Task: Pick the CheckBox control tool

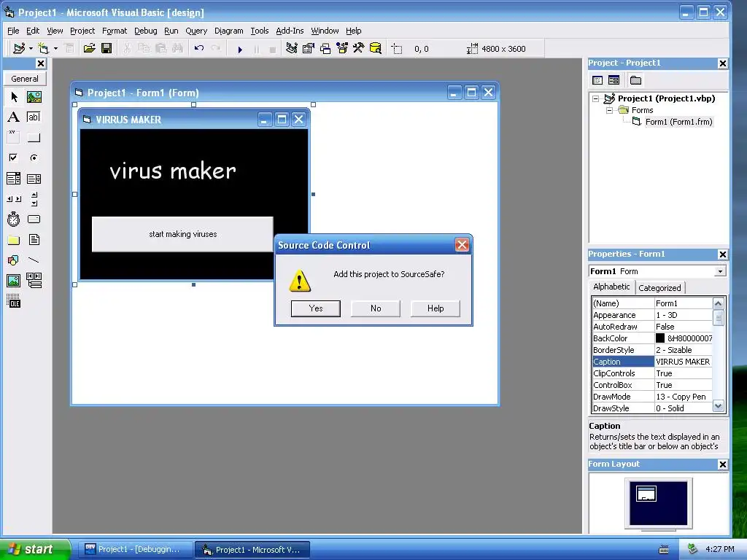Action: tap(14, 157)
